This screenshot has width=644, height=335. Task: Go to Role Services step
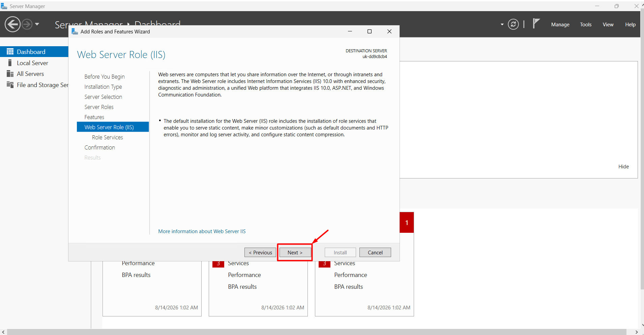pos(107,137)
